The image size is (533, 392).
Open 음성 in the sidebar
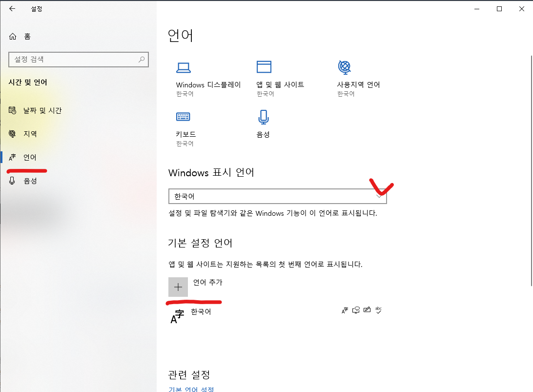[30, 181]
